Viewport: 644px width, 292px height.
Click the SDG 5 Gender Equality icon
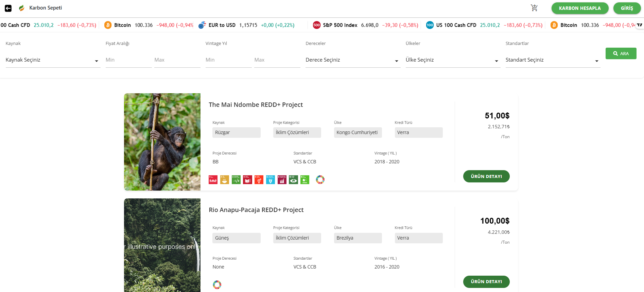tap(259, 180)
